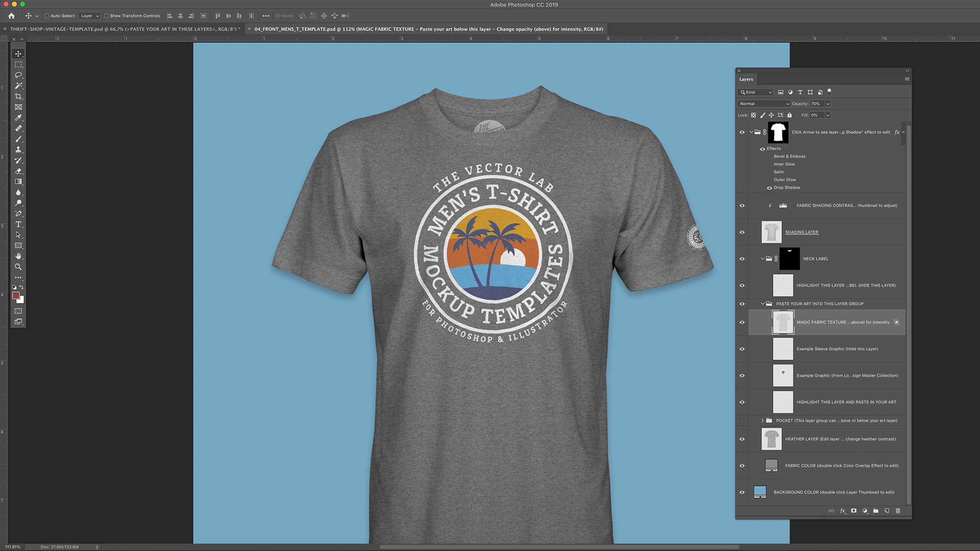Hide the SHADING LAYER visibility eye

[742, 232]
